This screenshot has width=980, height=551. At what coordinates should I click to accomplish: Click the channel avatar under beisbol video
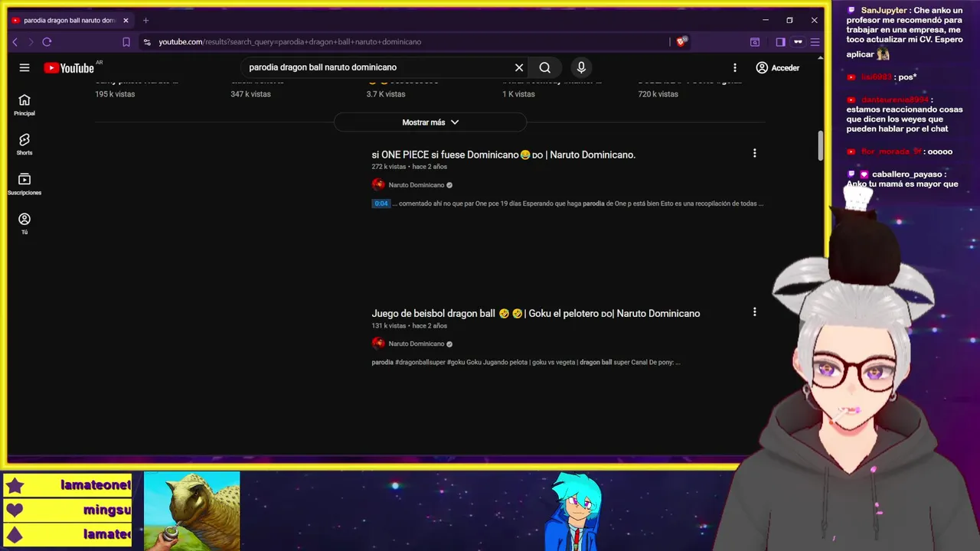[378, 344]
